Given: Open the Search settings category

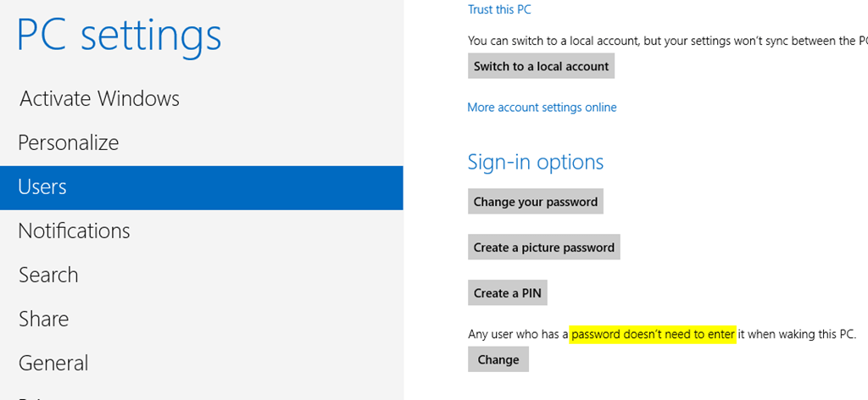Looking at the screenshot, I should [48, 275].
